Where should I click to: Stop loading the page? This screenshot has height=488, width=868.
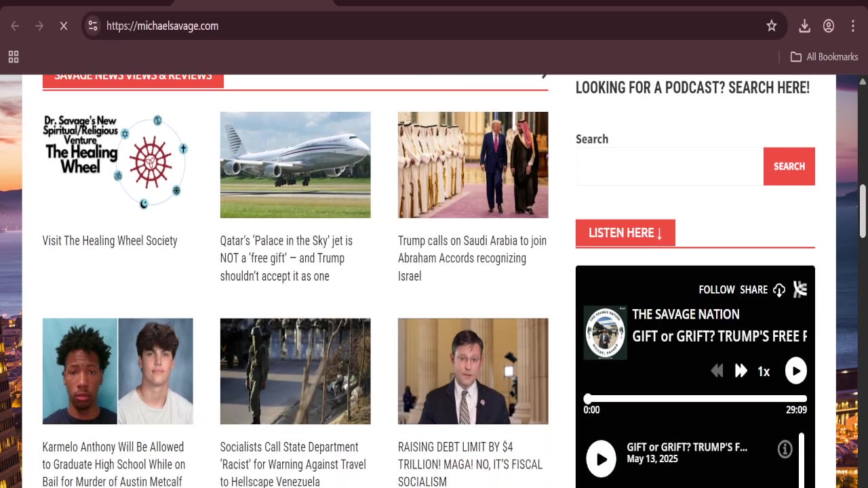point(64,26)
